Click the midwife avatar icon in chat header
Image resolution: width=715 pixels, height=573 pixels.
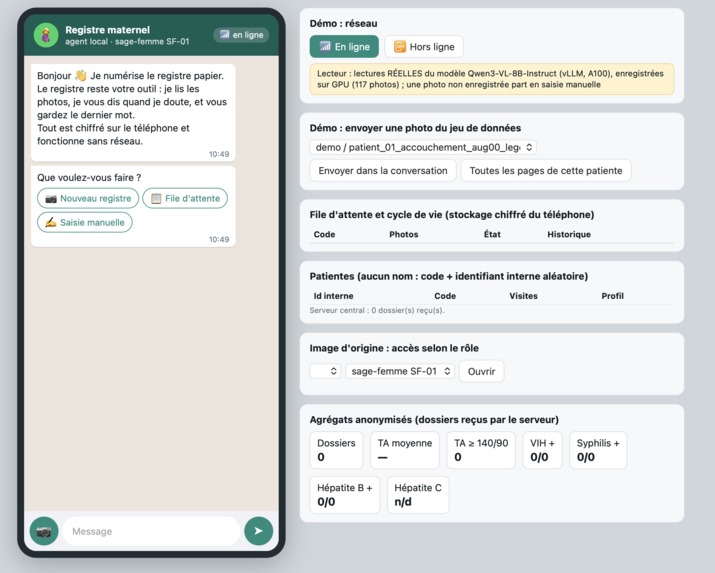click(46, 35)
